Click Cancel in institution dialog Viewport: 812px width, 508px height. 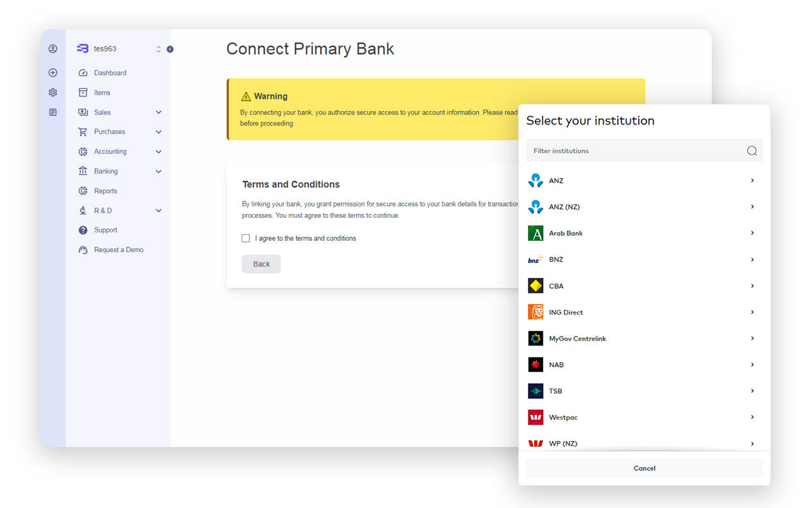pyautogui.click(x=645, y=468)
